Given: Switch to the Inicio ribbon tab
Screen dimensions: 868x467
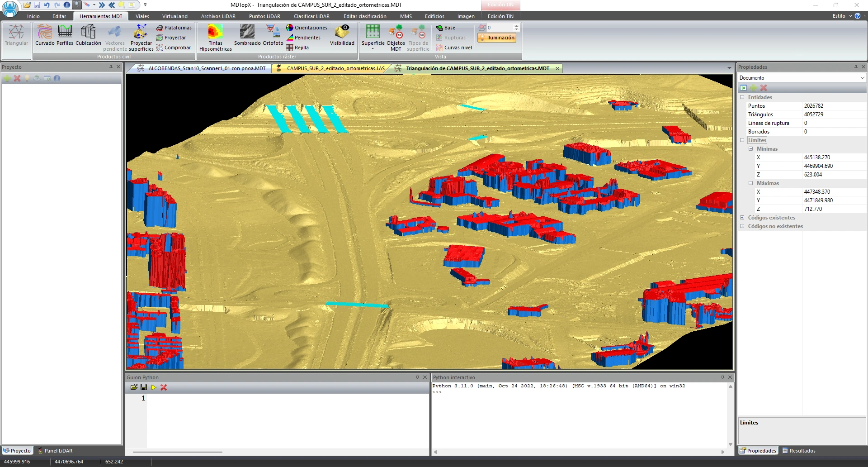Looking at the screenshot, I should click(33, 16).
